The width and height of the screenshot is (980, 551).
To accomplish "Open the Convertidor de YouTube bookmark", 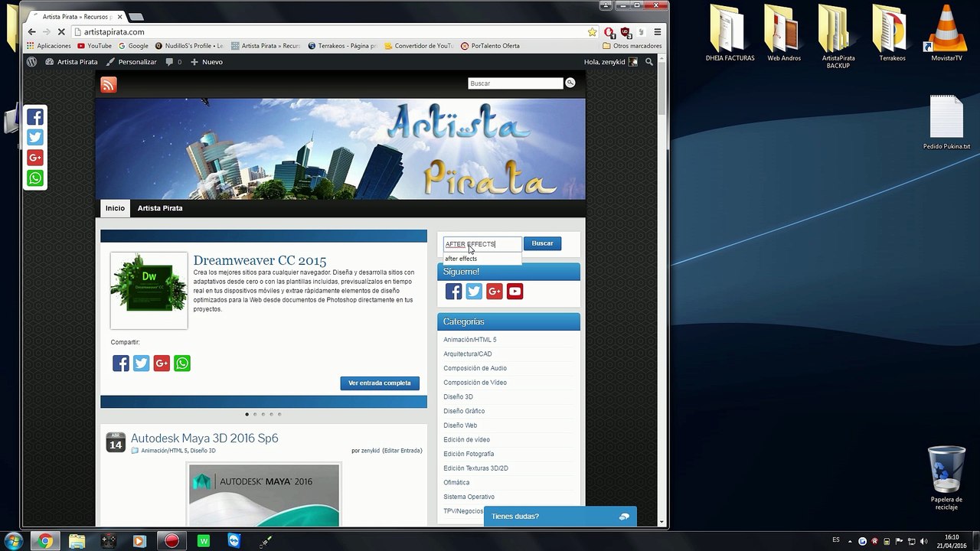I will [x=419, y=46].
